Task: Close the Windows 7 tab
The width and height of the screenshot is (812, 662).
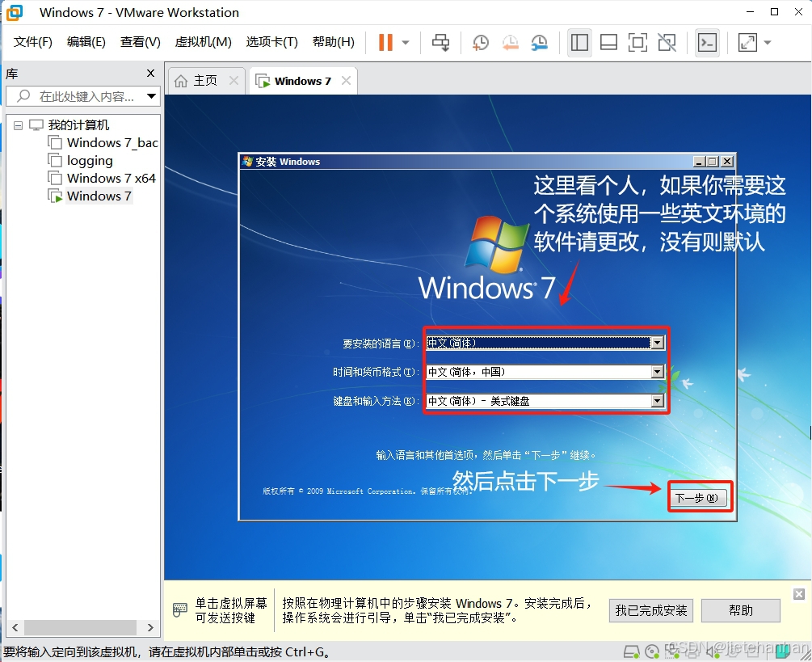Action: (x=346, y=81)
